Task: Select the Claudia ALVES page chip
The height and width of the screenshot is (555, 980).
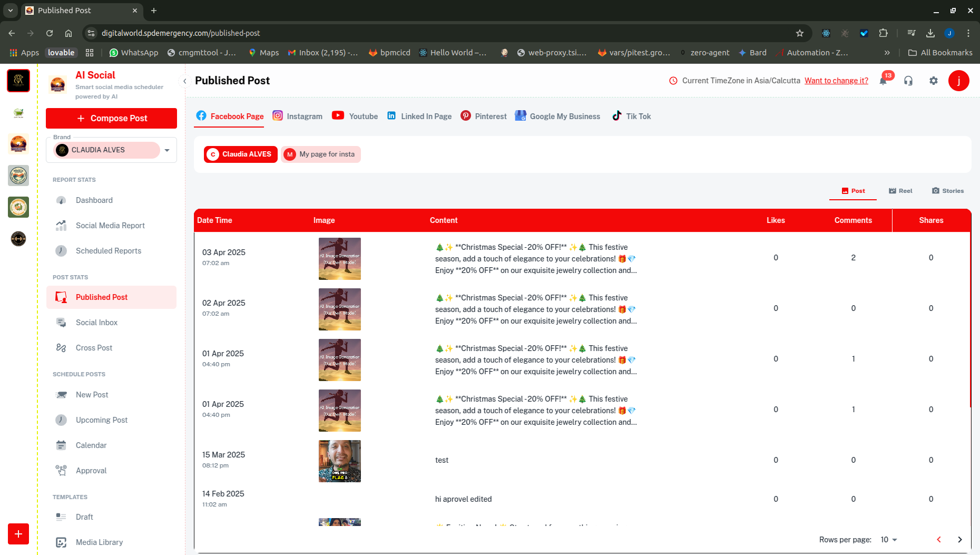Action: 241,154
